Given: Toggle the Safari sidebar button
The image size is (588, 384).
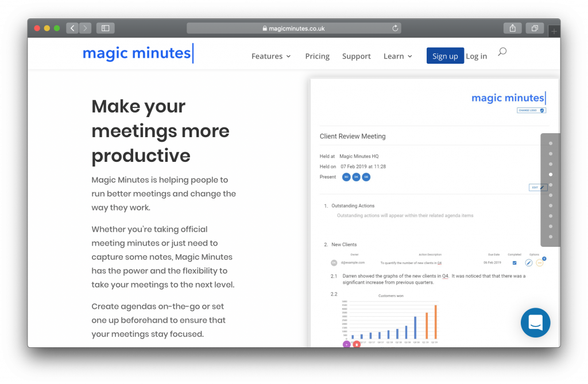Looking at the screenshot, I should [x=106, y=28].
